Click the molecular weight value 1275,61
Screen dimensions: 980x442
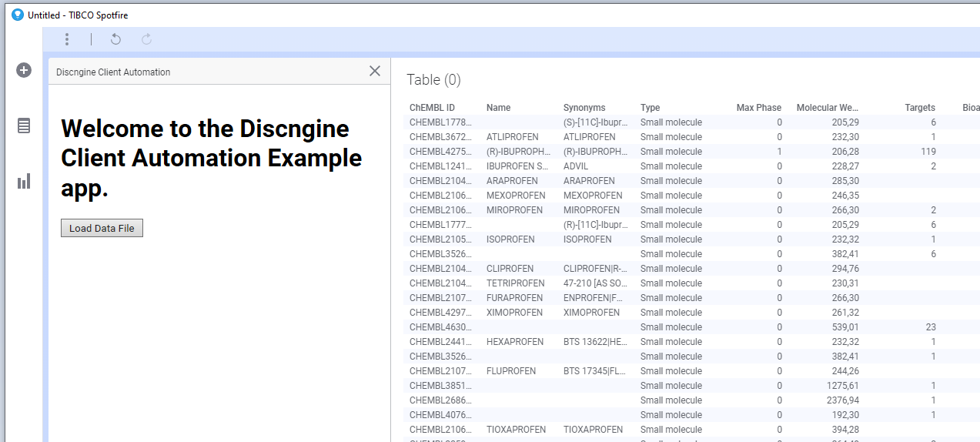[x=843, y=386]
